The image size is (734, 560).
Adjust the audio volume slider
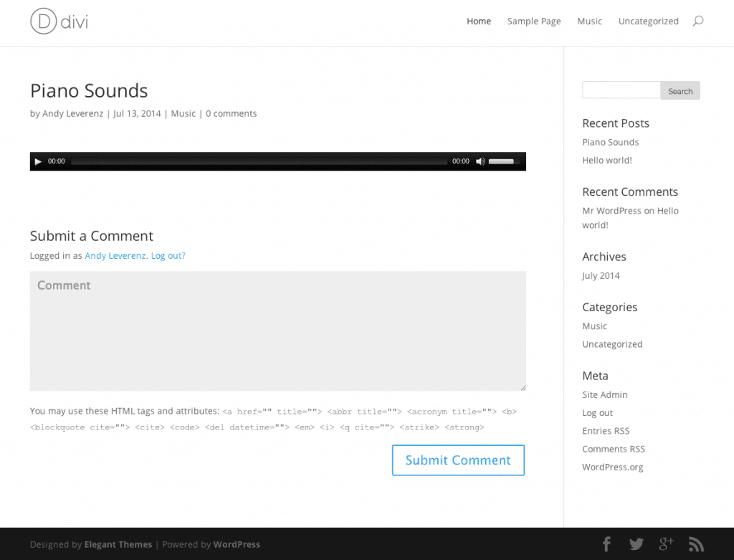(504, 161)
